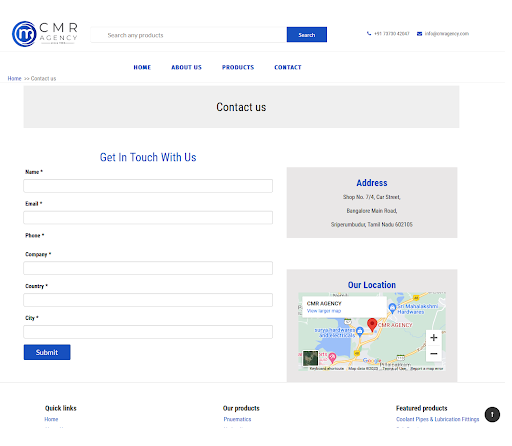Zoom in on the map
Image resolution: width=512 pixels, height=446 pixels.
(433, 338)
